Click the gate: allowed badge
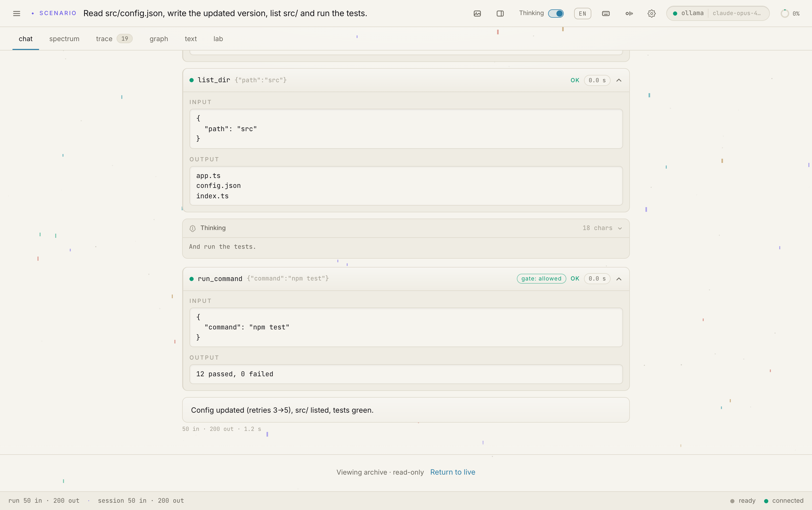This screenshot has width=812, height=510. pyautogui.click(x=541, y=278)
